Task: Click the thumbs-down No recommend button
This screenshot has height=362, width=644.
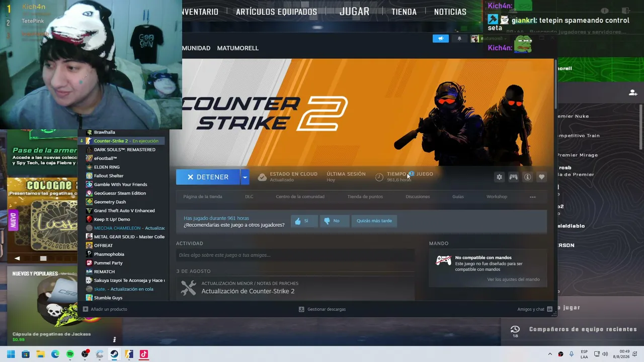Action: (334, 221)
